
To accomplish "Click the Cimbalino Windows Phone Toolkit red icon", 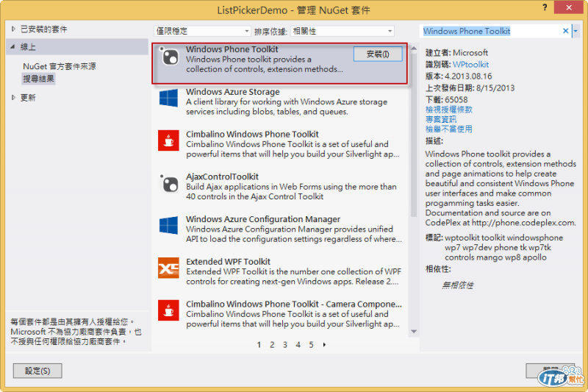I will [168, 140].
